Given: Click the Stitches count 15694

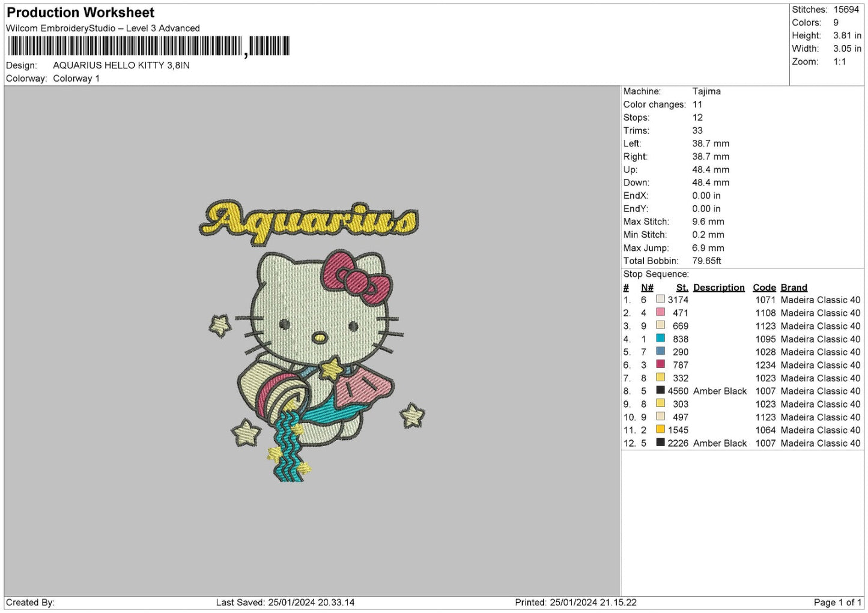Looking at the screenshot, I should [x=846, y=10].
